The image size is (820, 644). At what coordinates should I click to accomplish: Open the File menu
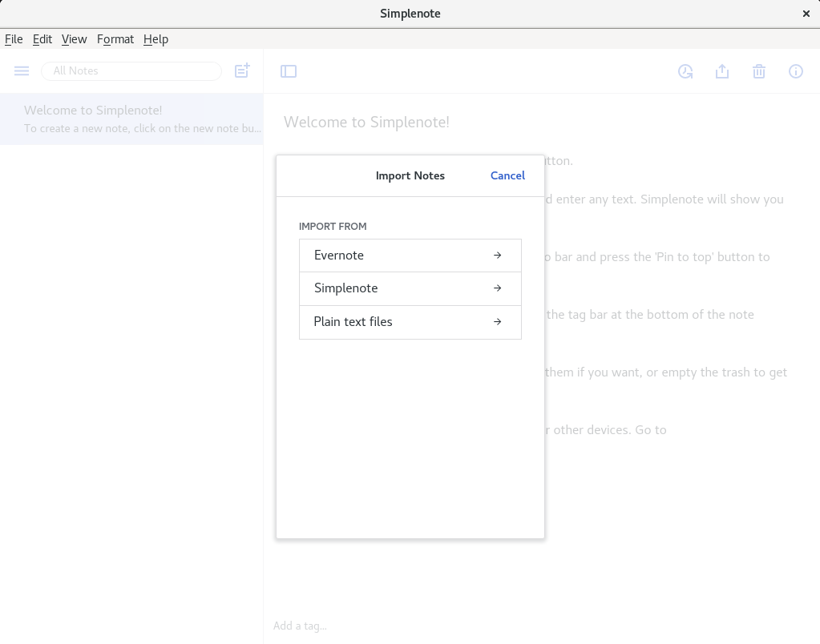click(14, 39)
